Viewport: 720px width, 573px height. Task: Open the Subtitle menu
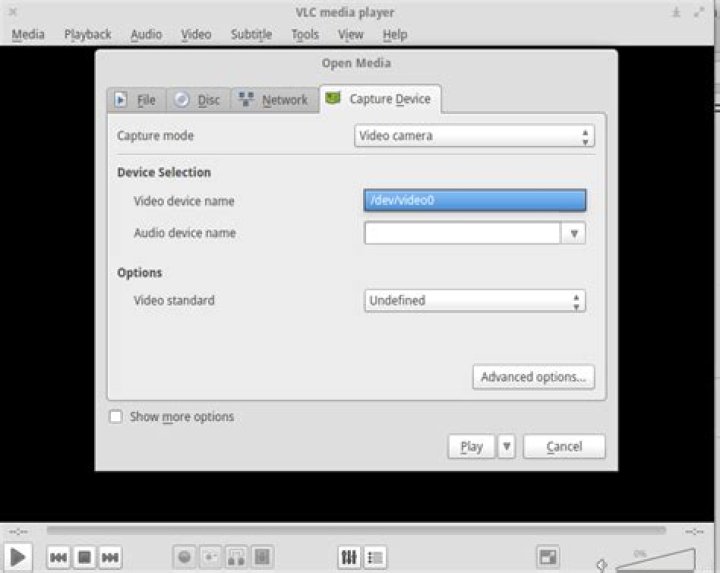tap(251, 34)
